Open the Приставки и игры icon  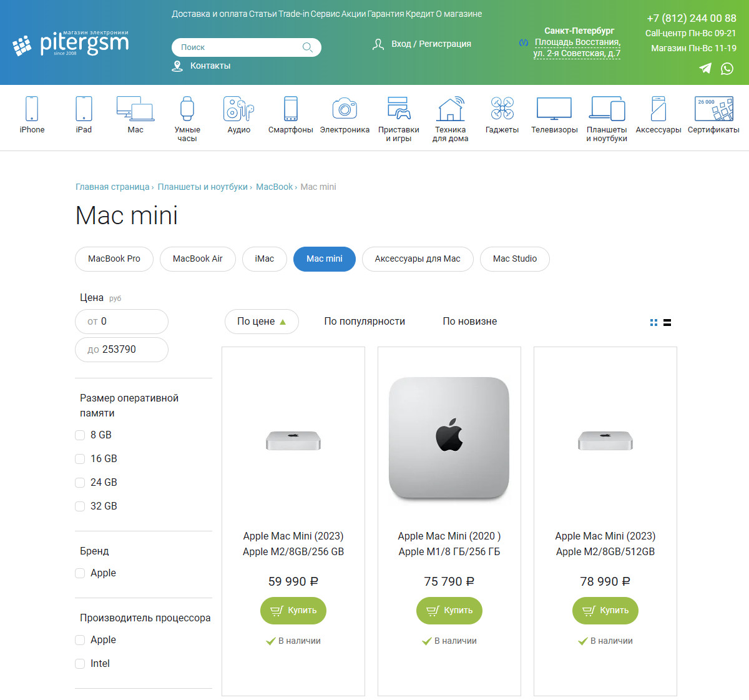coord(399,109)
